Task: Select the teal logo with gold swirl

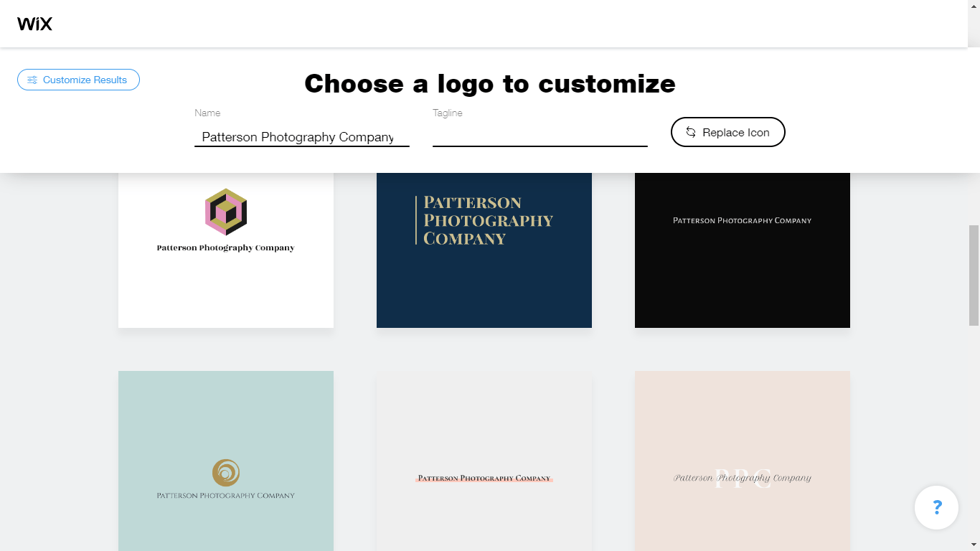Action: (x=226, y=461)
